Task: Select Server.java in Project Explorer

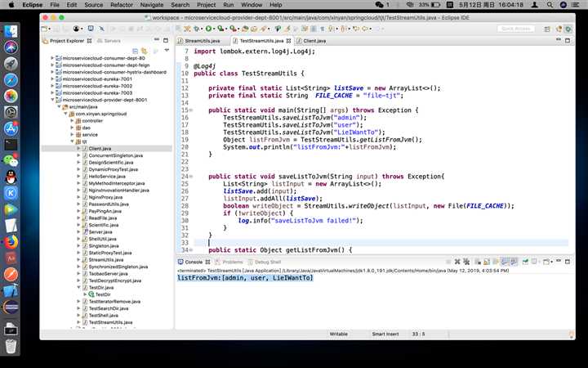Action: pyautogui.click(x=100, y=231)
